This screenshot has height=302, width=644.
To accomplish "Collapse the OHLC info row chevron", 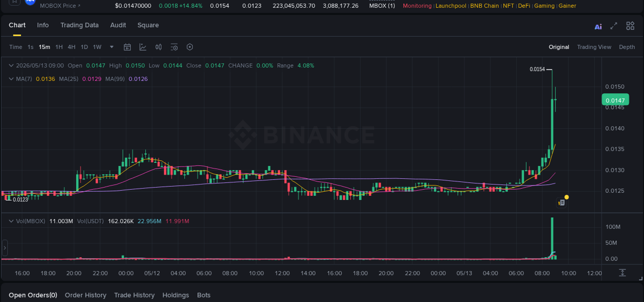I will tap(11, 65).
